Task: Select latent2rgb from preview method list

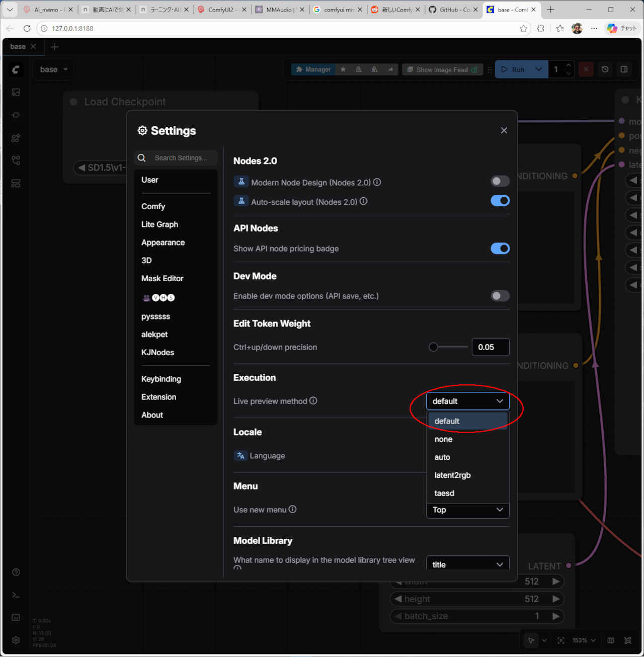Action: (x=452, y=475)
